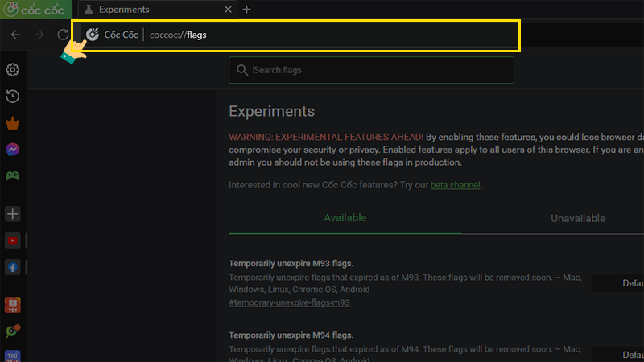Open Settings gear in sidebar
This screenshot has width=644, height=362.
pos(13,70)
